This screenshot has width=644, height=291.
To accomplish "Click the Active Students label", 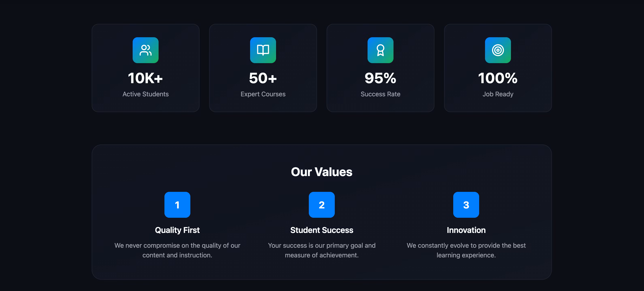I will pyautogui.click(x=145, y=94).
